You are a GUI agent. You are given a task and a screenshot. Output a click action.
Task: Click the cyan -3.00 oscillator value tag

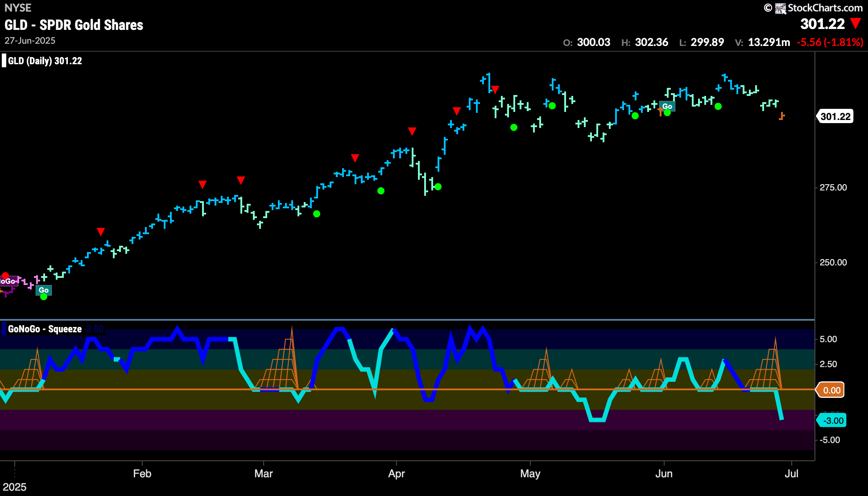(x=832, y=421)
